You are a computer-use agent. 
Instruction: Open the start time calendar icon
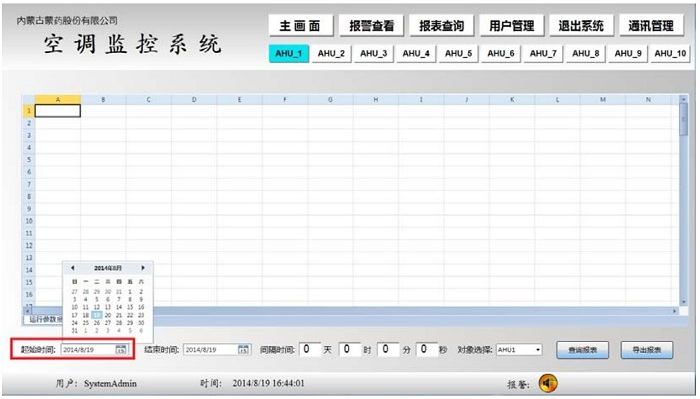[121, 349]
